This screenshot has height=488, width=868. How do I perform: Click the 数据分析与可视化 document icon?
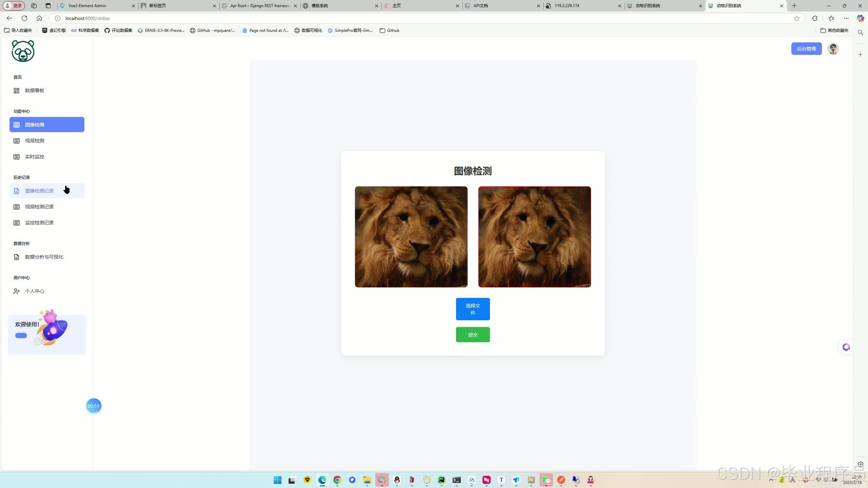click(x=16, y=257)
